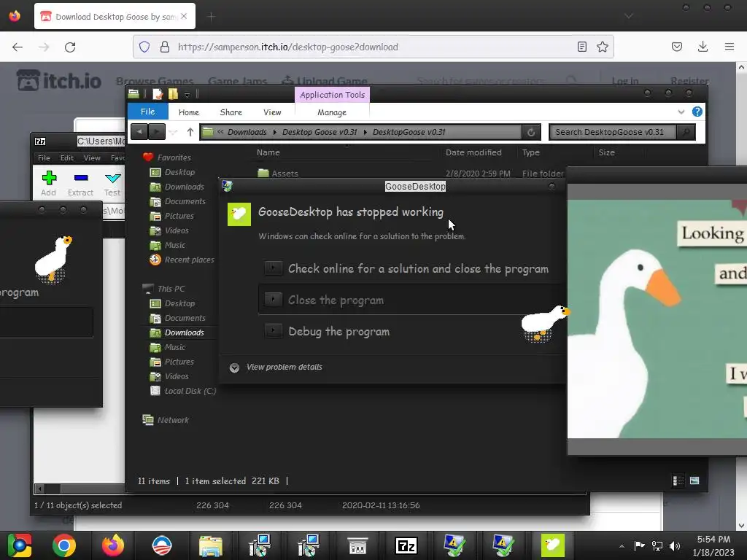Open 7-Zip File menu
The image size is (747, 560).
pyautogui.click(x=44, y=157)
